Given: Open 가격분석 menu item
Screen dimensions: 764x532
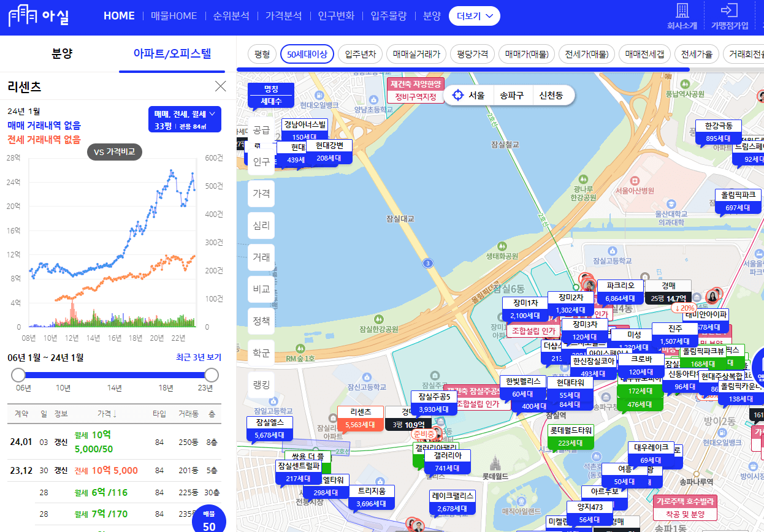Looking at the screenshot, I should tap(284, 16).
